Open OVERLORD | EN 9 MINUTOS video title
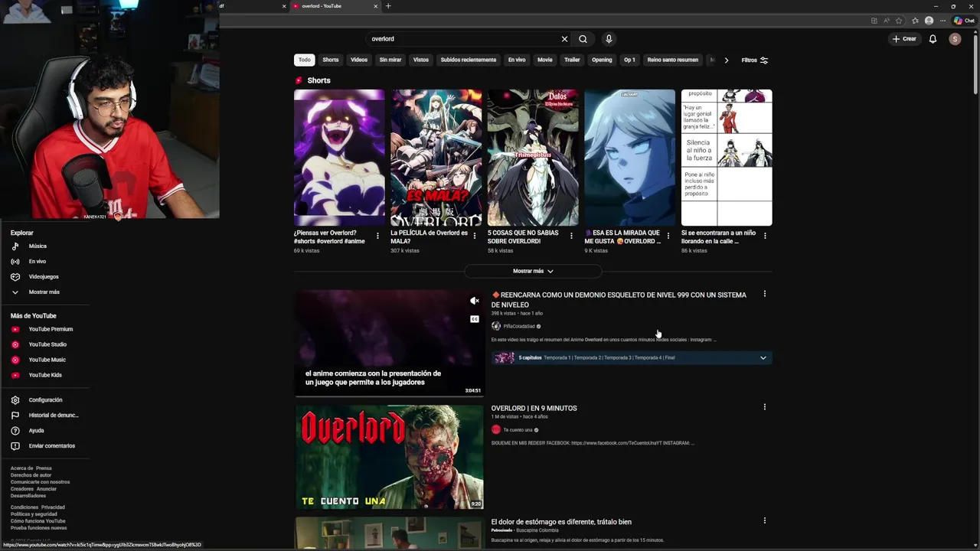 [534, 408]
